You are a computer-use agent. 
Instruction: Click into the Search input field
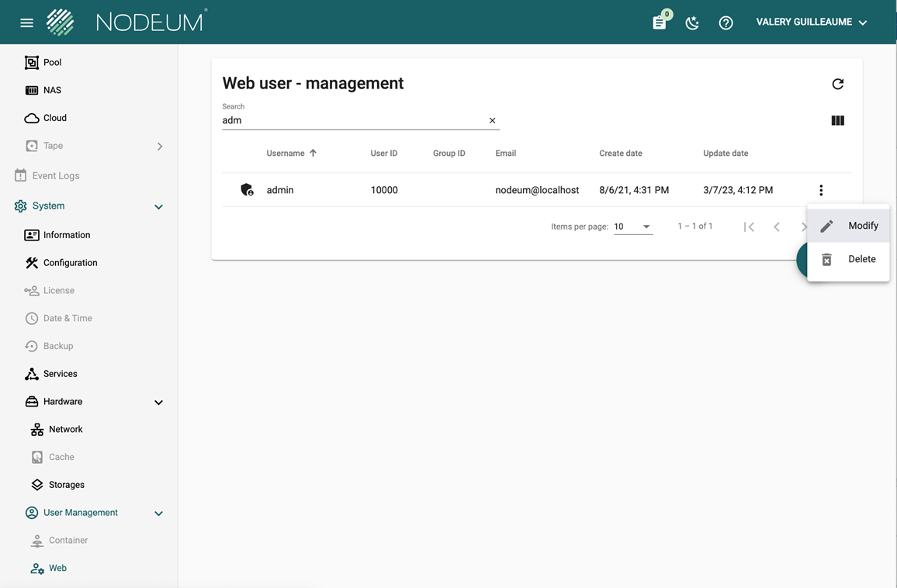click(353, 120)
